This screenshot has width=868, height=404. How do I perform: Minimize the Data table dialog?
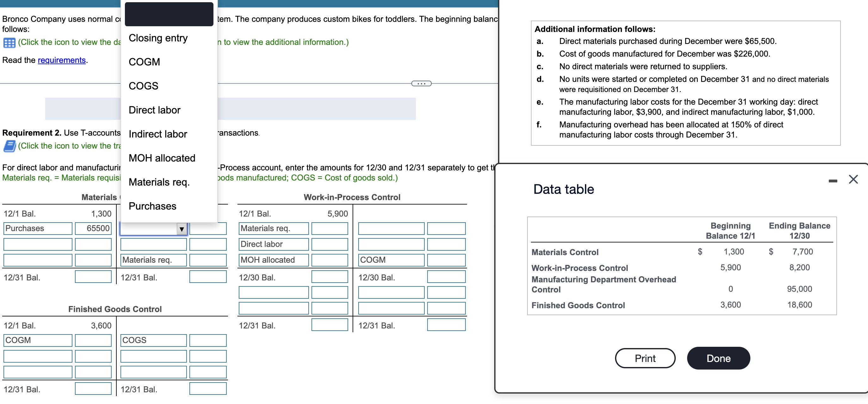pyautogui.click(x=833, y=181)
